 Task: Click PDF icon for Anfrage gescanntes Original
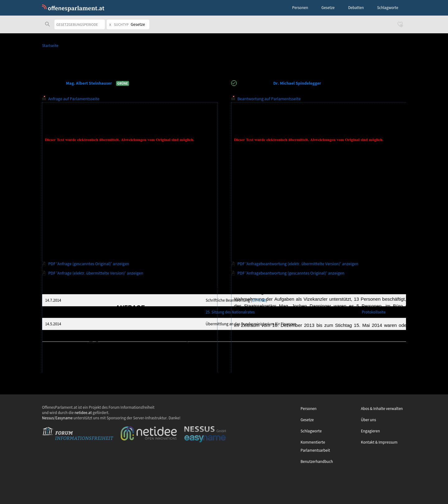coord(44,264)
